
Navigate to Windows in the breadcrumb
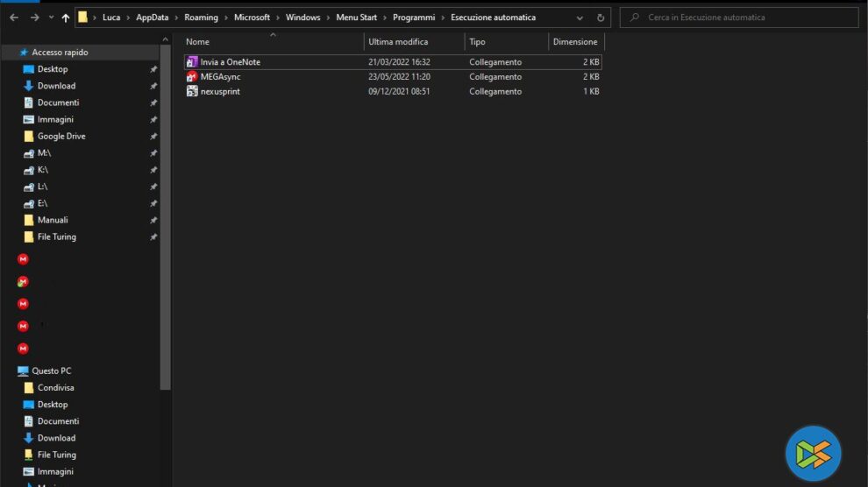pos(302,18)
